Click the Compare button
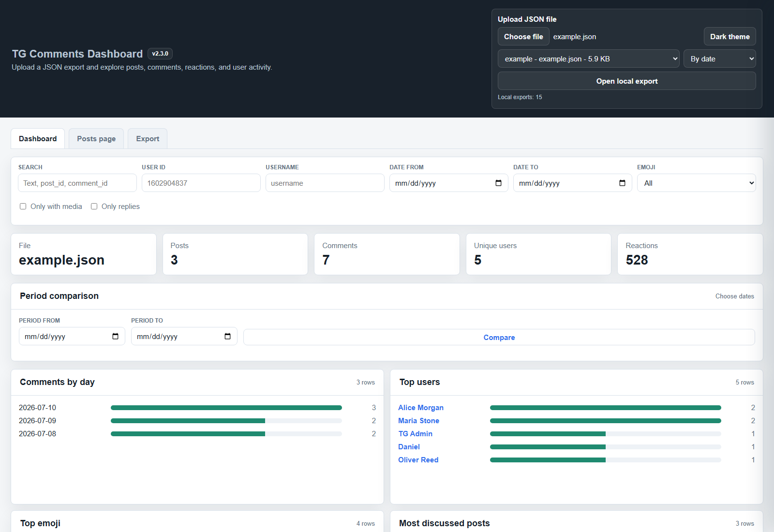Image resolution: width=774 pixels, height=532 pixels. point(499,337)
